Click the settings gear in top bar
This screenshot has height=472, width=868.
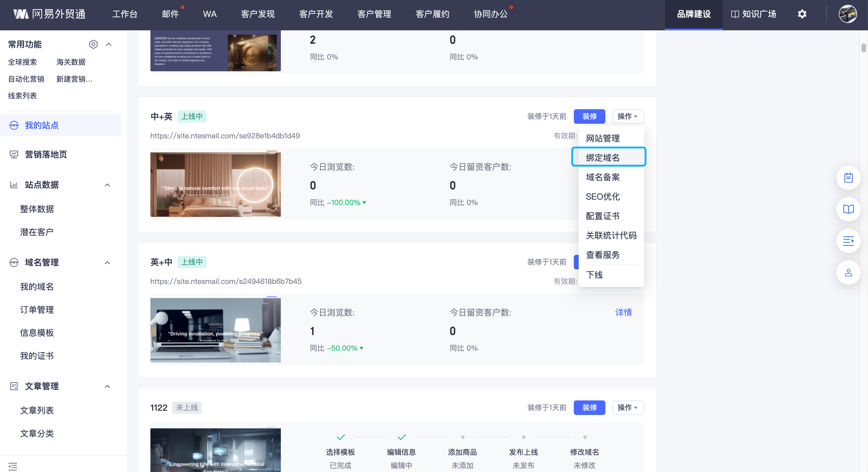pos(802,14)
